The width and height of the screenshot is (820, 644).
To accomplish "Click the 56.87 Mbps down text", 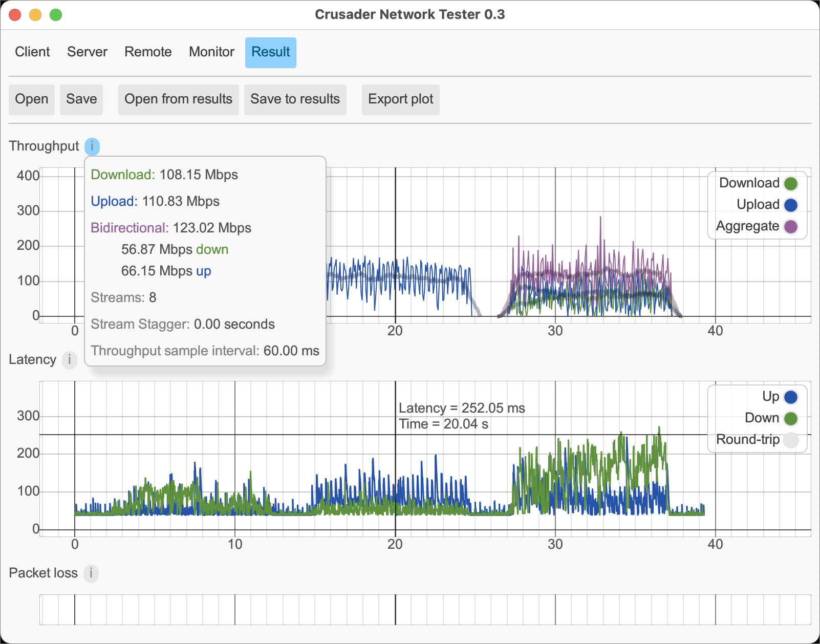I will point(175,250).
